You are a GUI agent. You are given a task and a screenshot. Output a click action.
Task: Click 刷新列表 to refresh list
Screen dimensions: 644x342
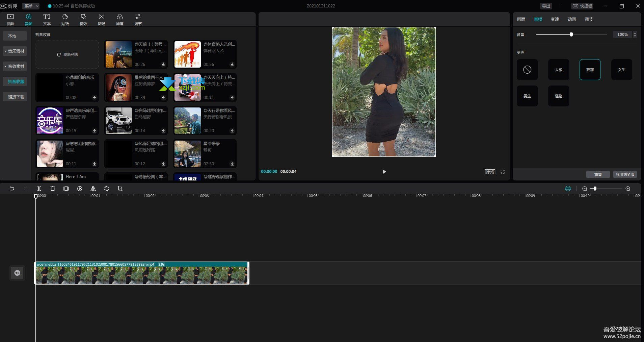pyautogui.click(x=68, y=54)
